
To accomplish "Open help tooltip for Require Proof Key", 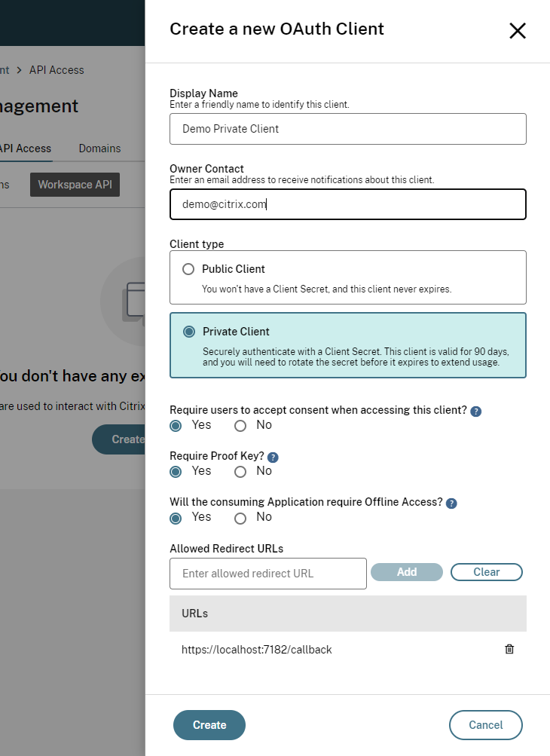I will 273,458.
